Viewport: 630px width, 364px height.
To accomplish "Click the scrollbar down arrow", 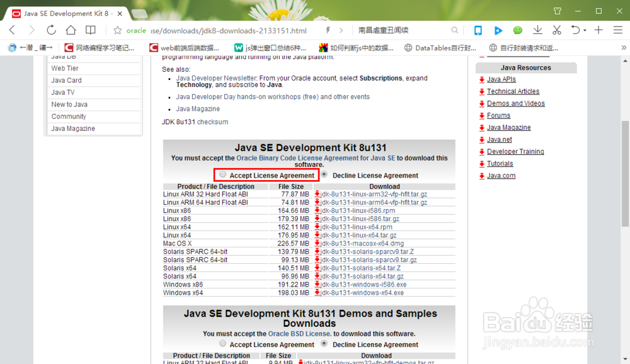I will point(625,359).
